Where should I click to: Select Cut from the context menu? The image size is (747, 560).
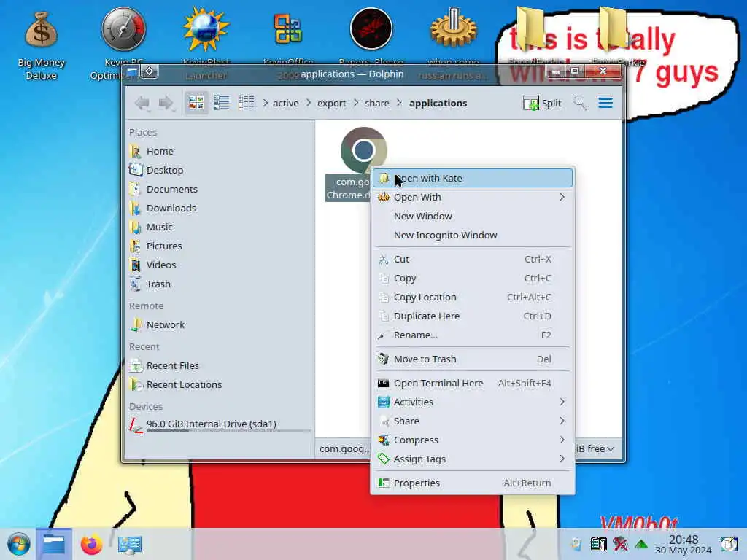pos(473,259)
